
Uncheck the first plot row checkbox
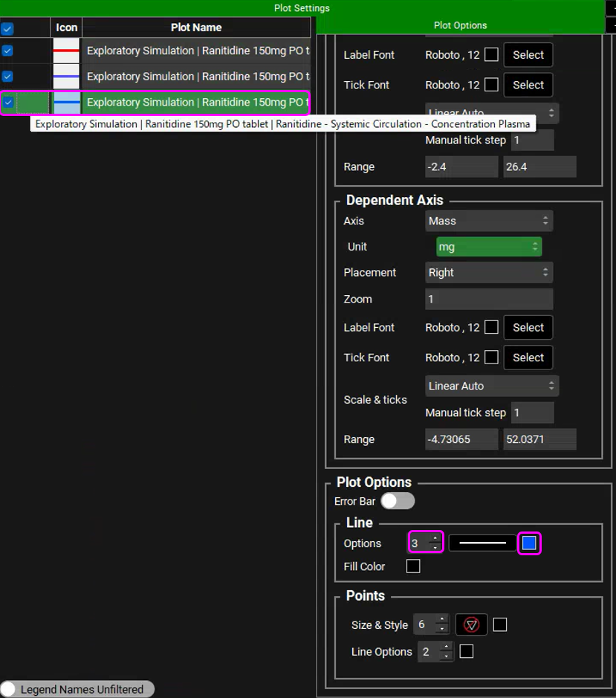click(7, 51)
